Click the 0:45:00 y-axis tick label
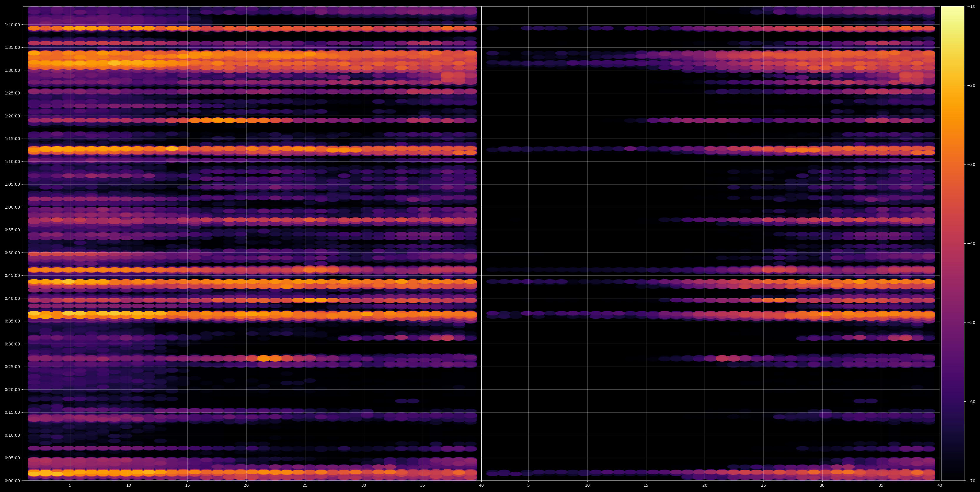The width and height of the screenshot is (980, 492). pos(12,276)
